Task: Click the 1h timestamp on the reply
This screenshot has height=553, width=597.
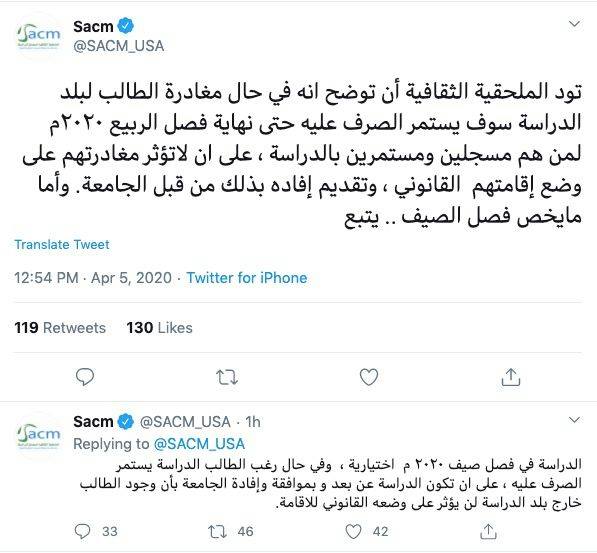Action: (x=253, y=422)
